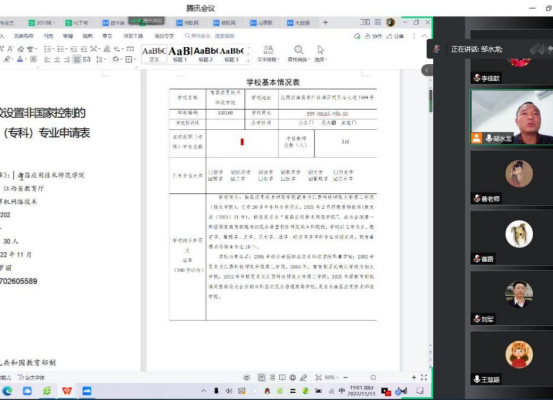Open the 开发工具 ribbon tab
The height and width of the screenshot is (400, 553).
click(x=133, y=36)
